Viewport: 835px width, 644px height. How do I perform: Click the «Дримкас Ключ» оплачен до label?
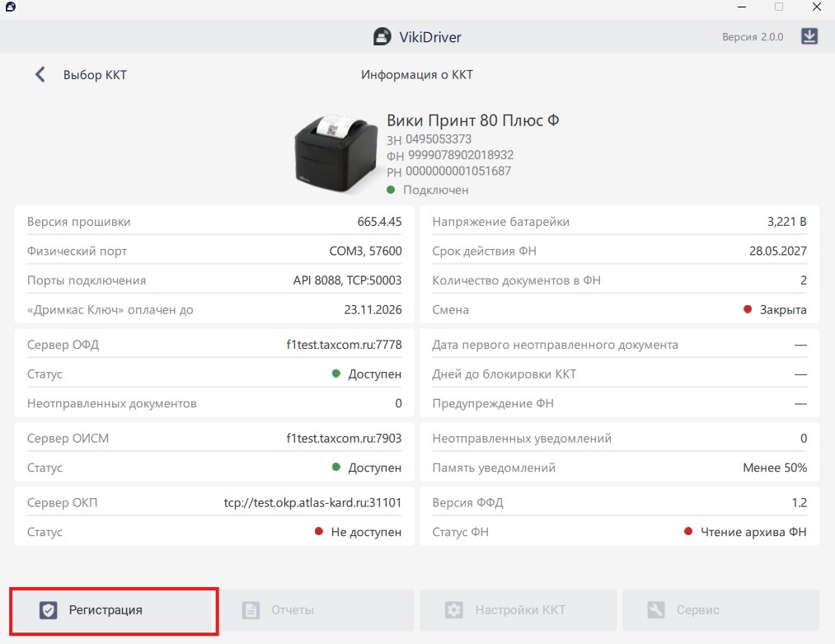coord(110,309)
